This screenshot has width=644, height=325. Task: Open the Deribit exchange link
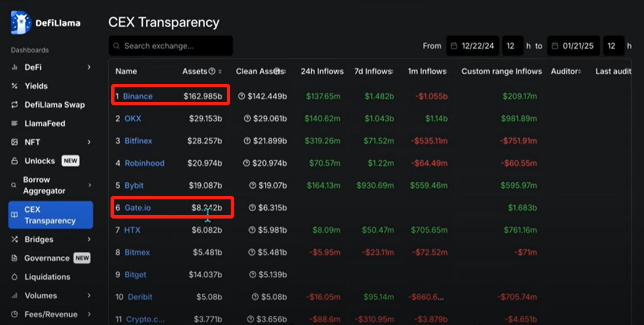tap(140, 297)
